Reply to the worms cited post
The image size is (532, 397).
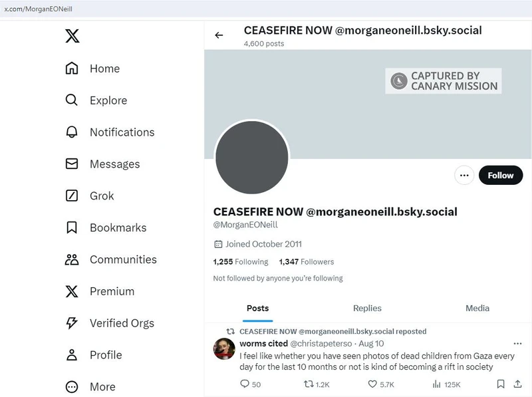pyautogui.click(x=245, y=384)
